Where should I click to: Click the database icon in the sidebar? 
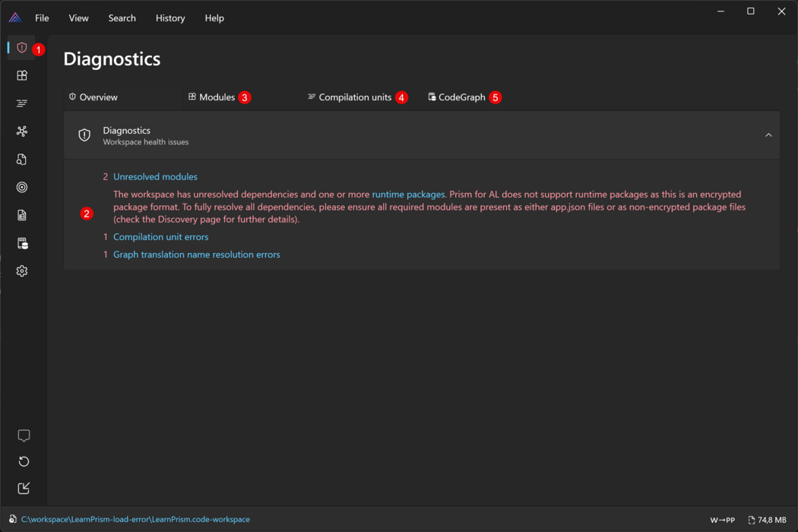point(22,243)
